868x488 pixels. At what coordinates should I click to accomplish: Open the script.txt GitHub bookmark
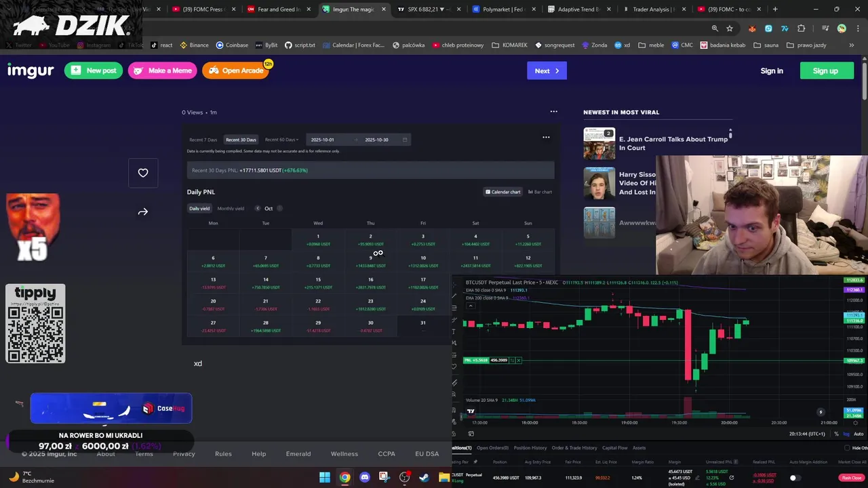click(300, 45)
